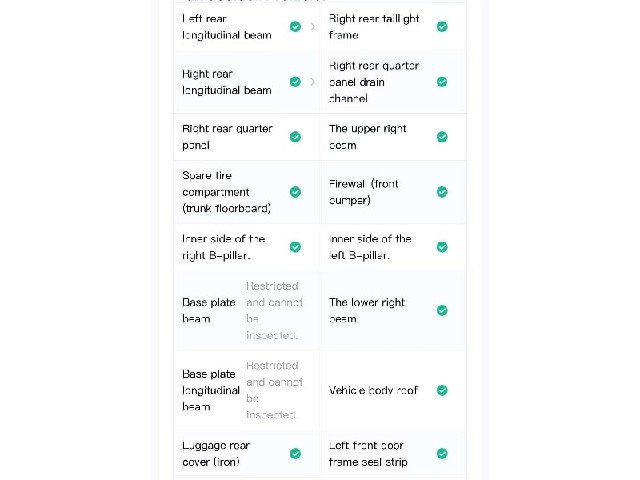Click green check beside Right rear quarter panel

point(295,137)
